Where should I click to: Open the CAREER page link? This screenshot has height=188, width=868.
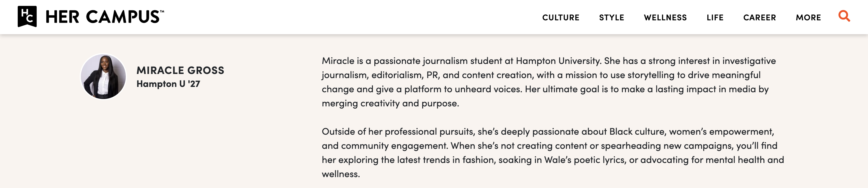point(759,17)
